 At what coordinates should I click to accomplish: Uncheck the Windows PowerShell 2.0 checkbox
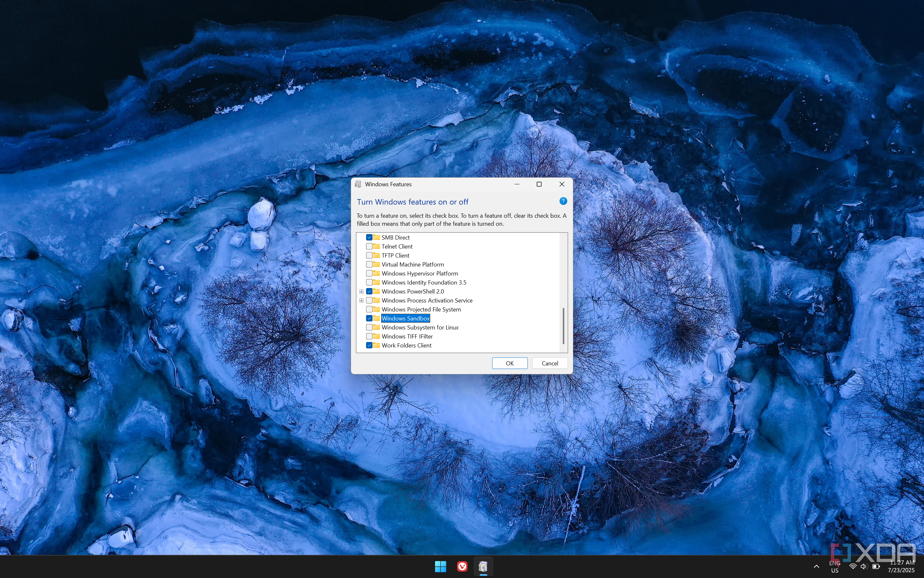369,291
